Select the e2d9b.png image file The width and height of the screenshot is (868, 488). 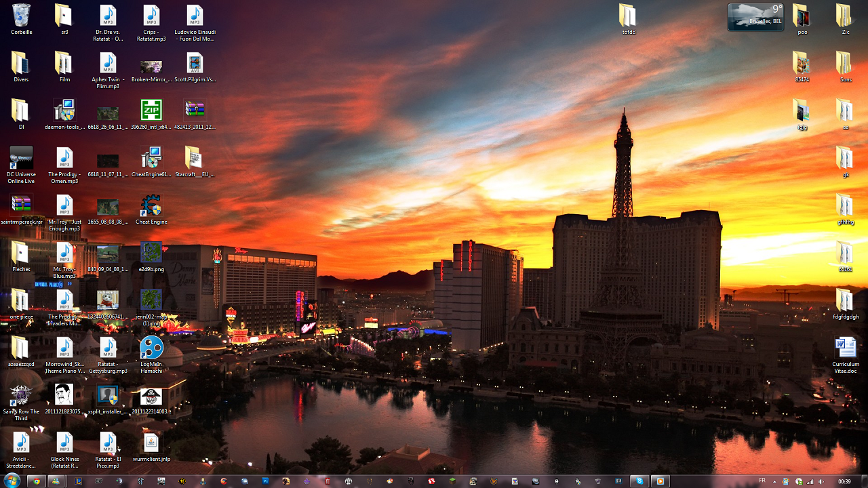pos(151,256)
